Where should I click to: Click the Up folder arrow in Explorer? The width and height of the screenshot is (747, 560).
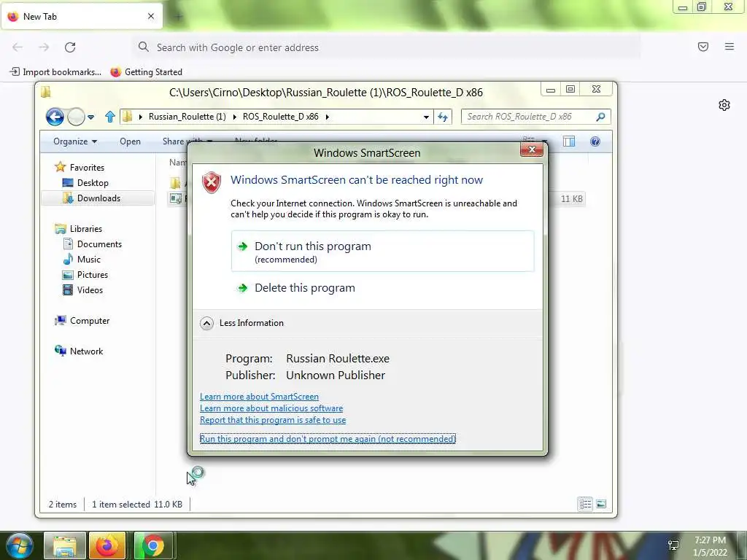point(110,117)
